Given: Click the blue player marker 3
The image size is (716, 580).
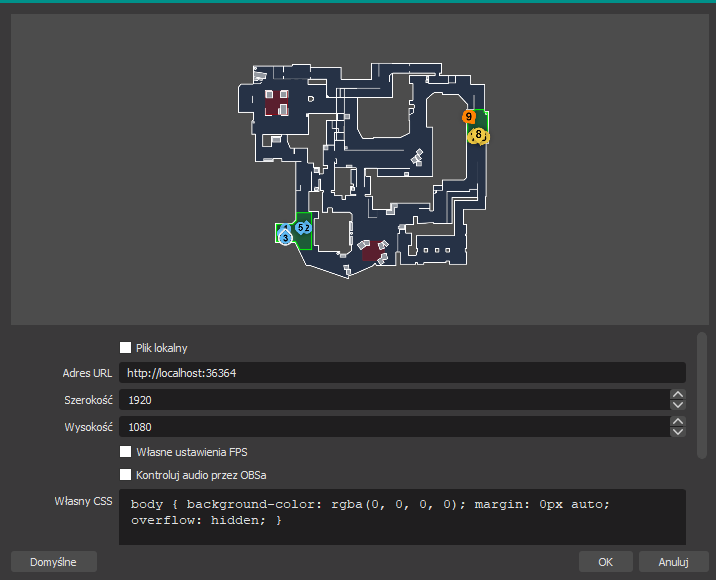Looking at the screenshot, I should point(285,237).
